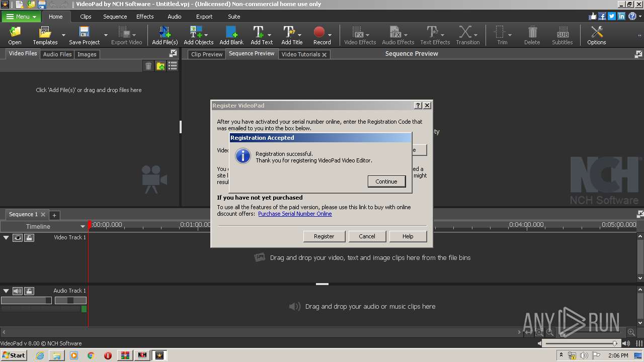Add a new sequence with plus button
This screenshot has height=362, width=644.
click(54, 215)
